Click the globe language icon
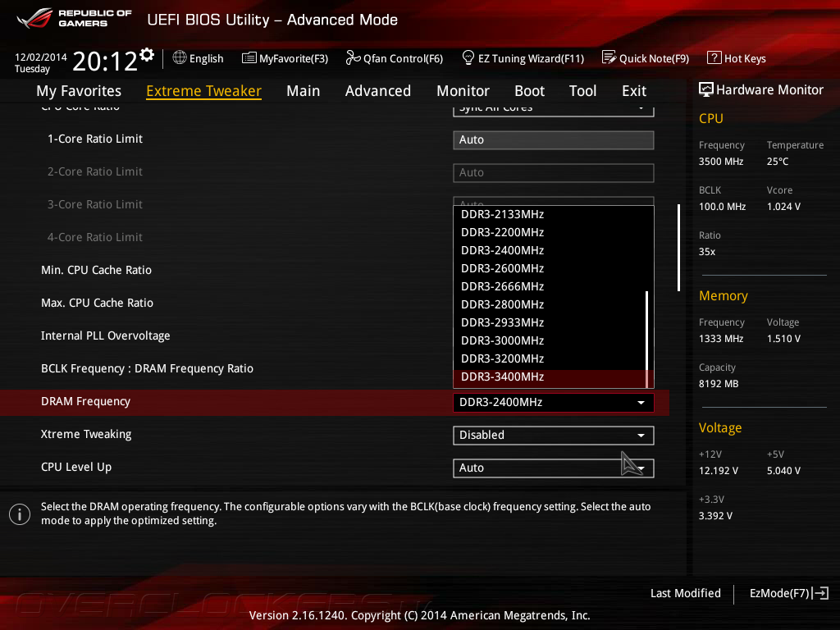Screen dimensions: 840x630 click(180, 58)
